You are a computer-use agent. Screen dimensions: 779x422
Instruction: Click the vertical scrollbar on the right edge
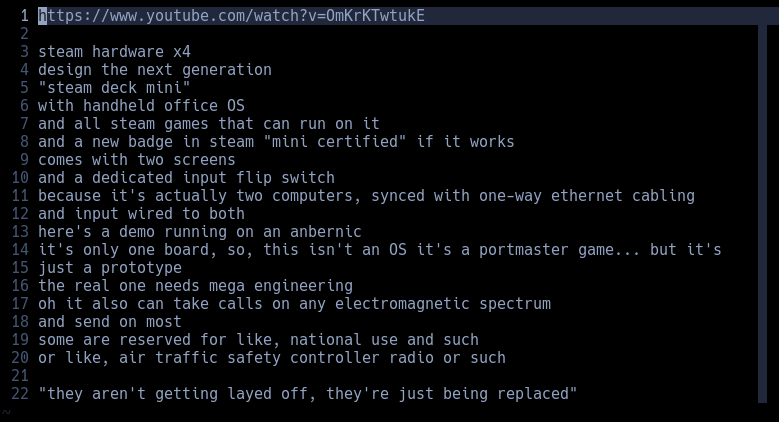point(763,200)
